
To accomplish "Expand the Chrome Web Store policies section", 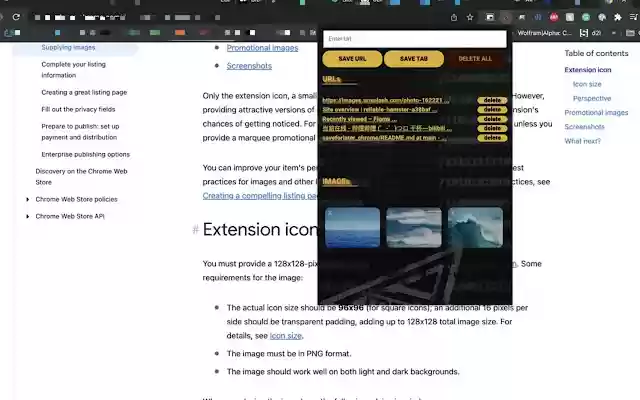I will (27, 199).
